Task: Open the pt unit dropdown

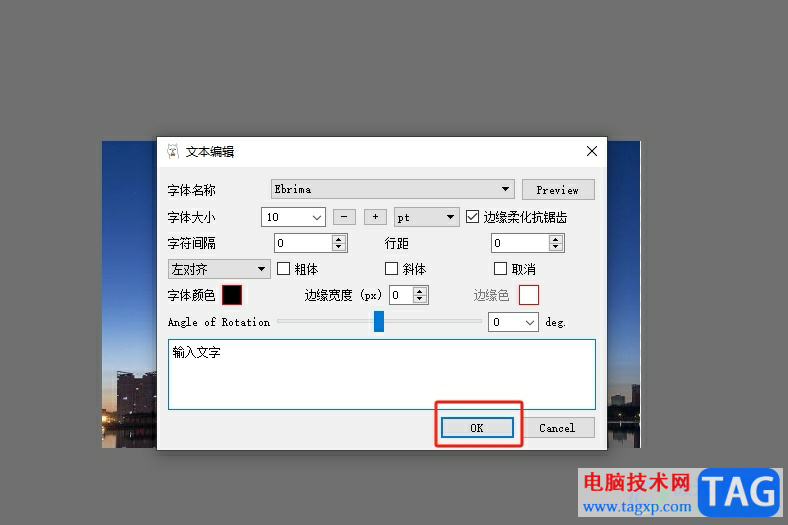Action: pyautogui.click(x=427, y=217)
